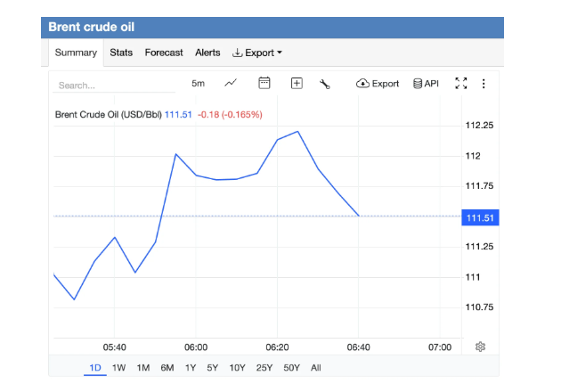Viewport: 561px width, 392px height.
Task: Click the cloud Export button in toolbar
Action: (x=378, y=84)
